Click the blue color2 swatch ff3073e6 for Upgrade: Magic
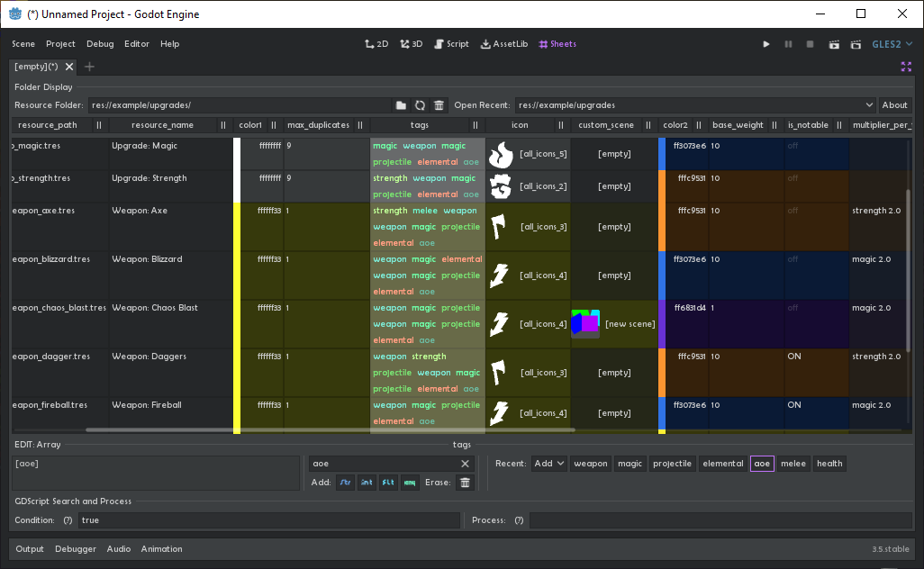Viewport: 924px width, 569px height. (x=662, y=154)
